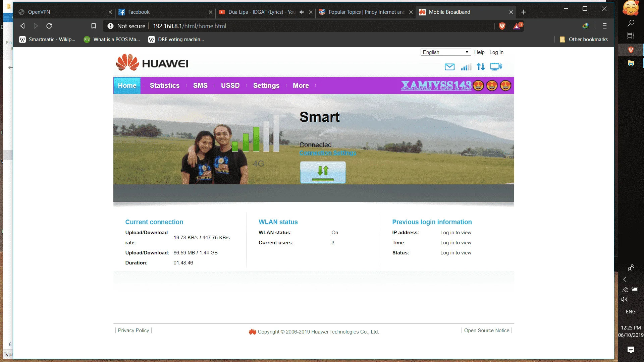Bookmark this page with the bookmark icon

[x=94, y=26]
